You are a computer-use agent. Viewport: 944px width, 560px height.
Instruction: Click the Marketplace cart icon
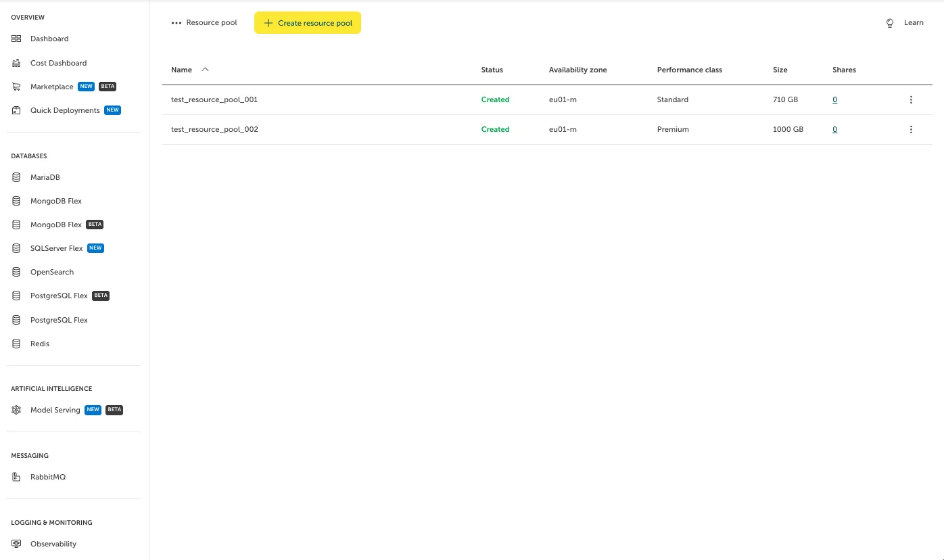pos(16,87)
